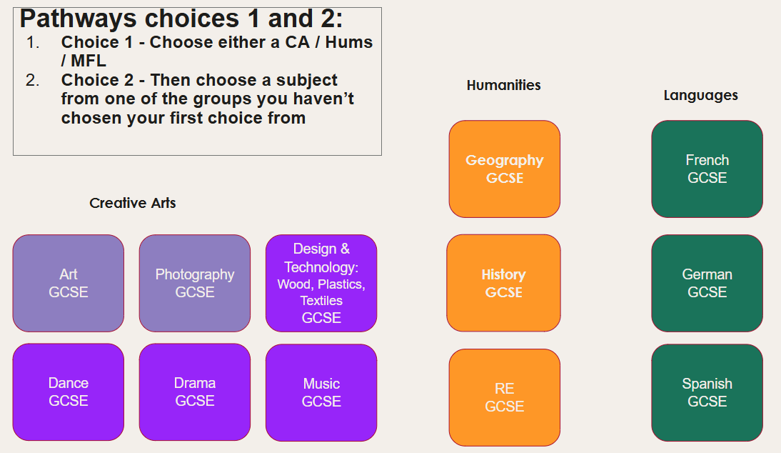
Task: Select the Art GCSE tile
Action: pyautogui.click(x=68, y=283)
